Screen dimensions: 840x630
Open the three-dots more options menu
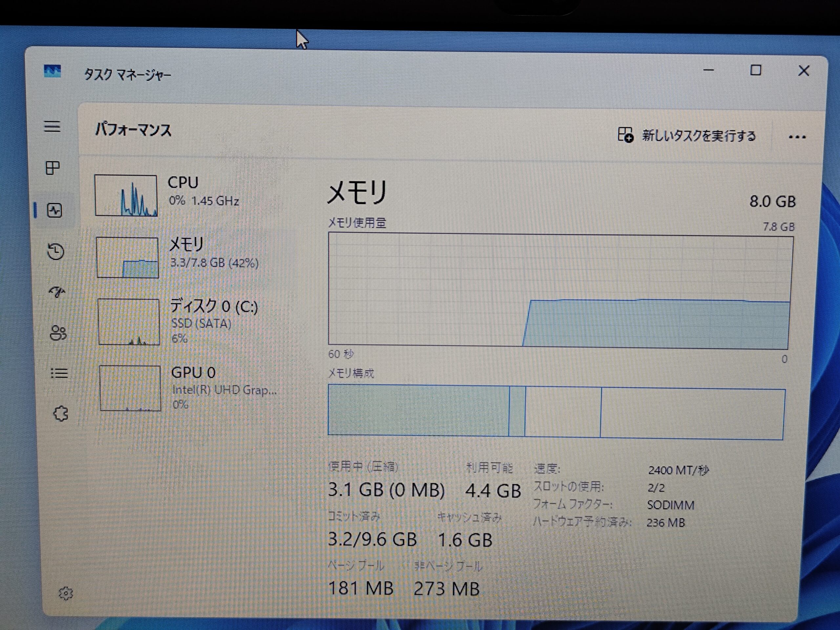(x=797, y=137)
